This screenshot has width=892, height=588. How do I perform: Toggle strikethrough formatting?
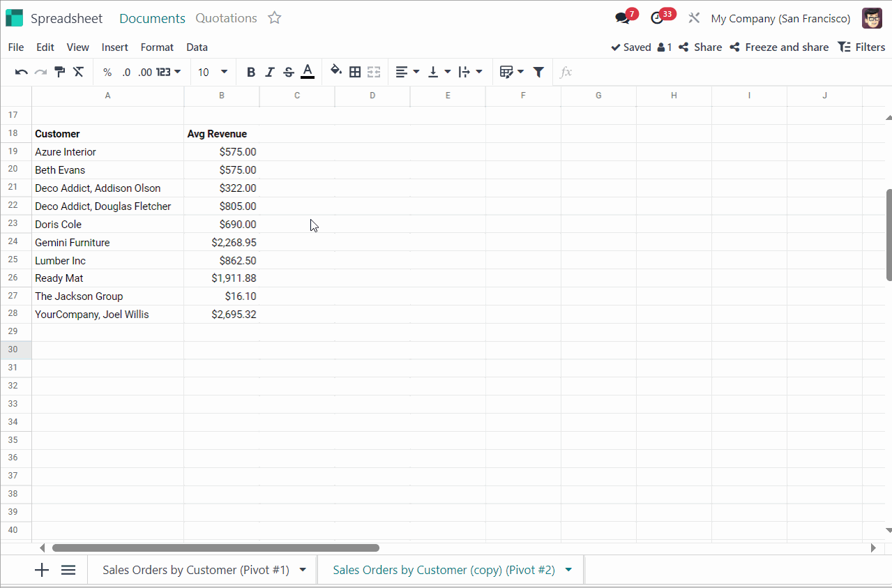288,72
